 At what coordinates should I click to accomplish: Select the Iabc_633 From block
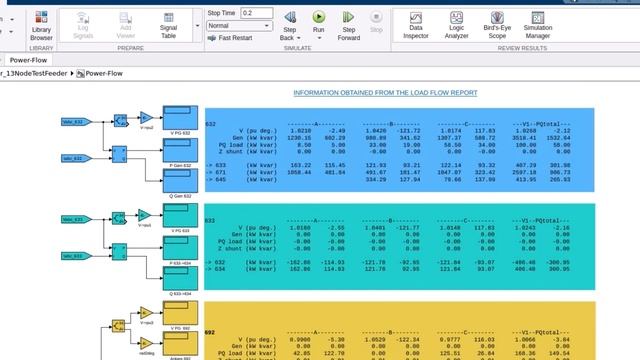coord(76,256)
